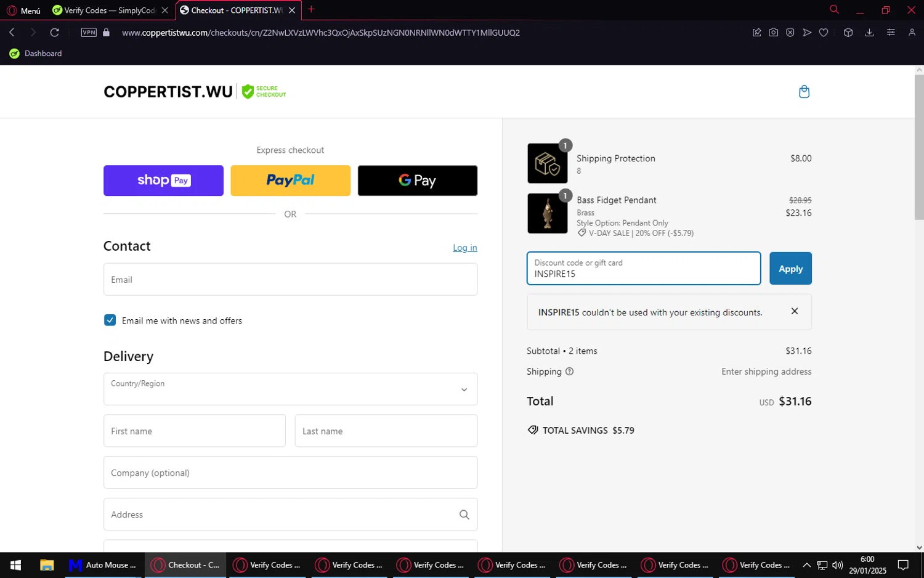Click the Company (optional) field
Viewport: 924px width, 578px height.
pyautogui.click(x=290, y=473)
